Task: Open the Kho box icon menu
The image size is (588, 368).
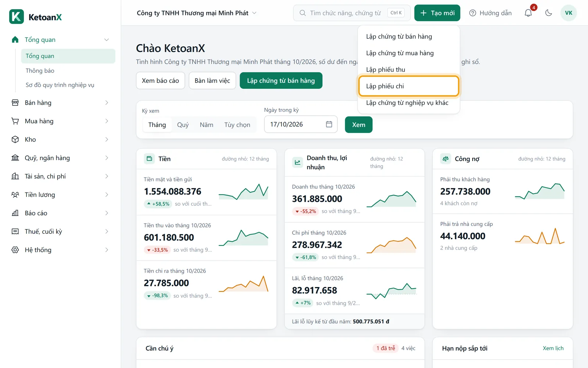Action: tap(15, 139)
